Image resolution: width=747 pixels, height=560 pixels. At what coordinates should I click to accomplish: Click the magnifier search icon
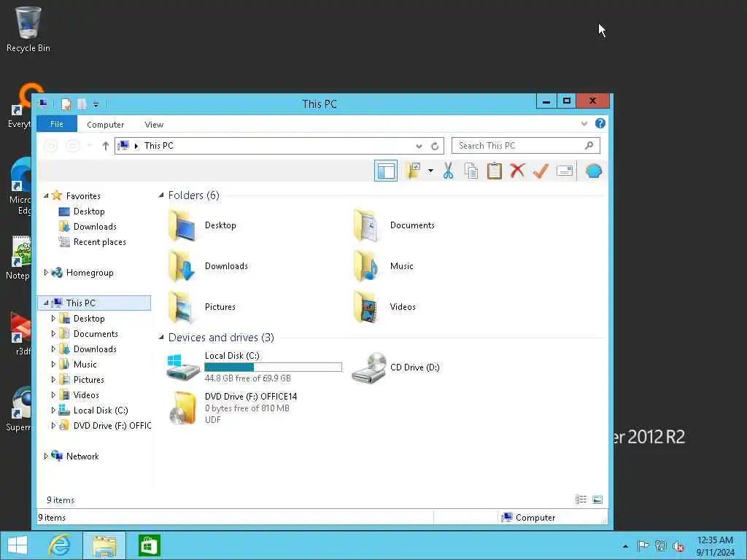[589, 145]
